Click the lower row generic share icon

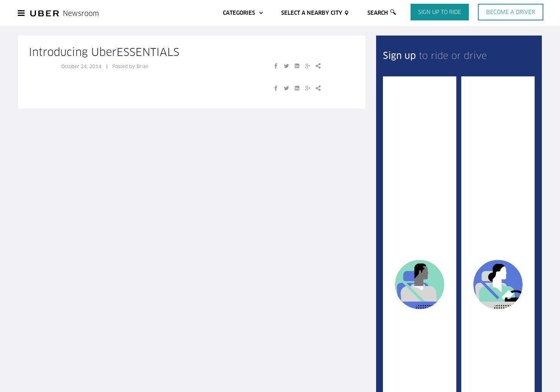[318, 88]
